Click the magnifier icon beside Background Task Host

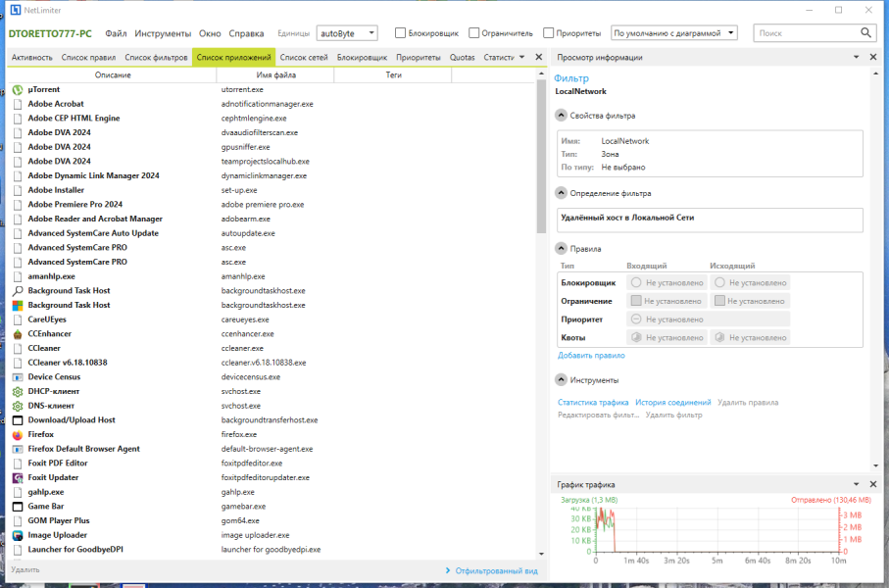coord(18,291)
